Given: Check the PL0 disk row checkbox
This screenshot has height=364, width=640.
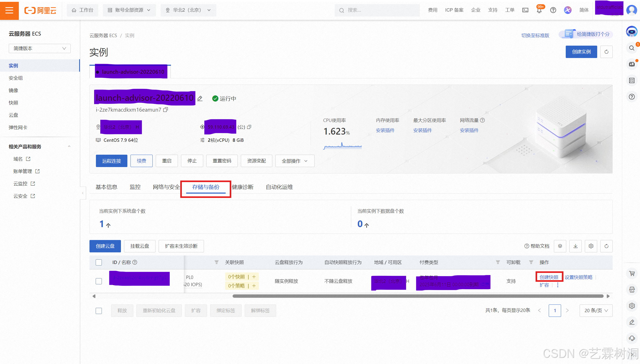Looking at the screenshot, I should tap(99, 281).
